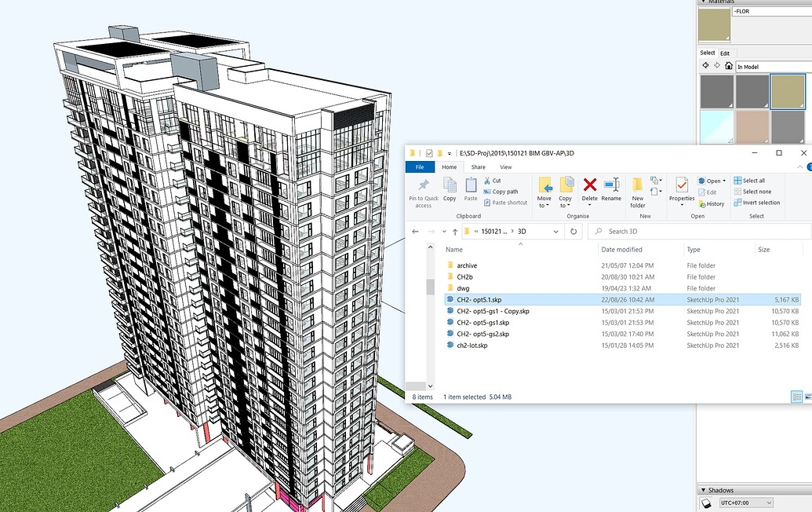
Task: Enable Invert selection
Action: tap(756, 202)
